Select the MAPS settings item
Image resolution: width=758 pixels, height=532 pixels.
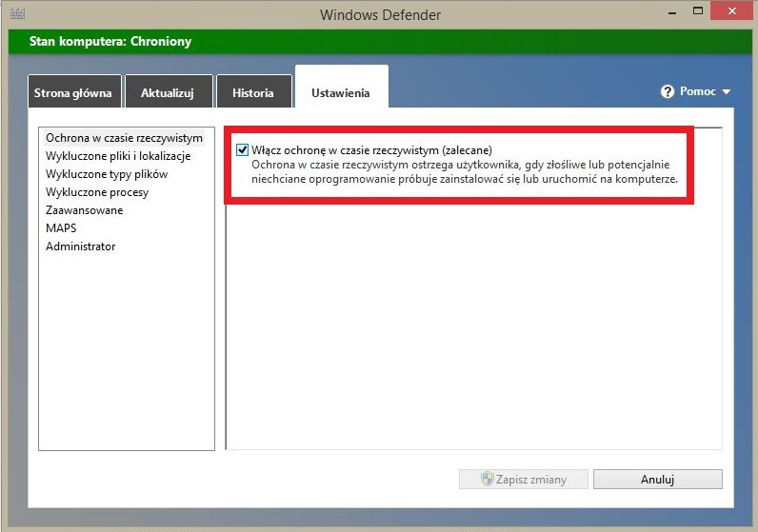click(61, 228)
